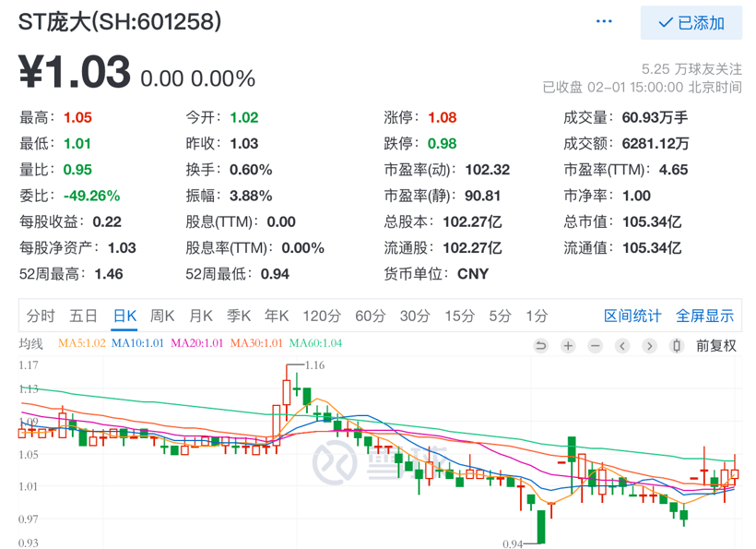Select the 季K tab
The image size is (756, 549).
click(x=239, y=316)
